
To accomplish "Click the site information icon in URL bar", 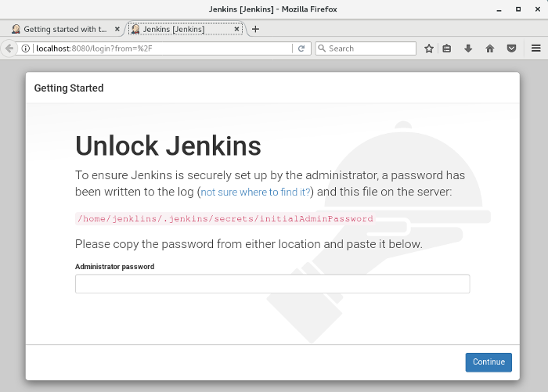I will [26, 49].
